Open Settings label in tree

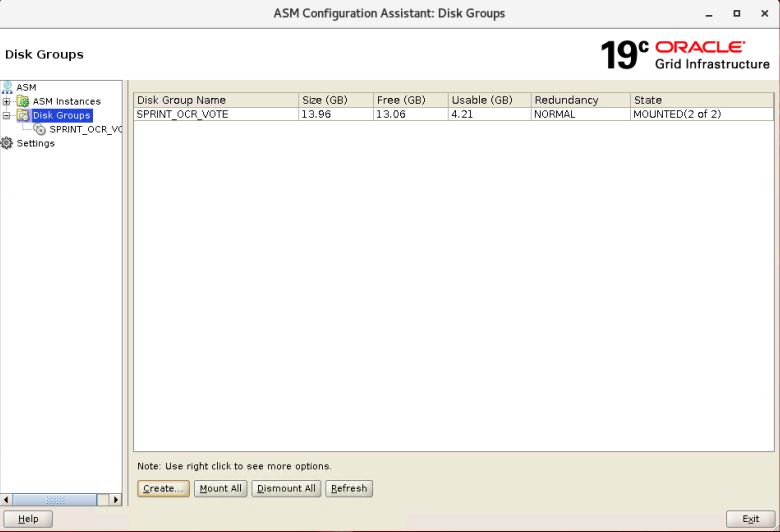(35, 143)
